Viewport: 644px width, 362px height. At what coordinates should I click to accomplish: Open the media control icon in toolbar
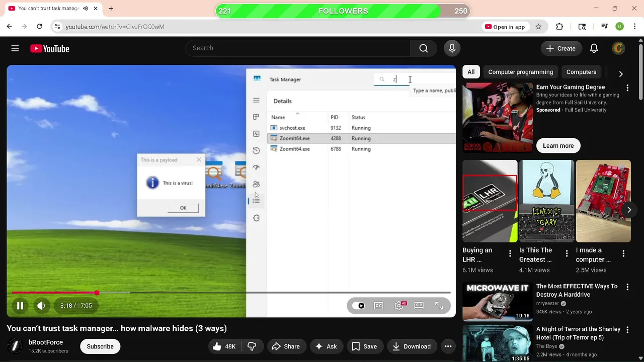click(x=605, y=27)
